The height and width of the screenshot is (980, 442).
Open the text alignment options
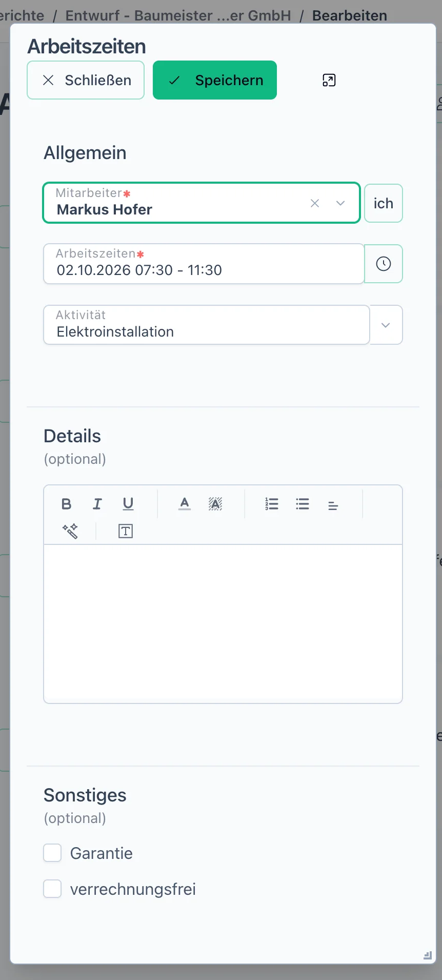333,505
